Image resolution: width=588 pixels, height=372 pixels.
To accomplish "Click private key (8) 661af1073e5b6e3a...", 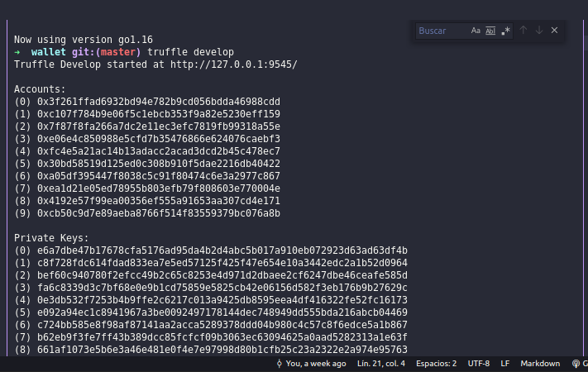I will 222,349.
